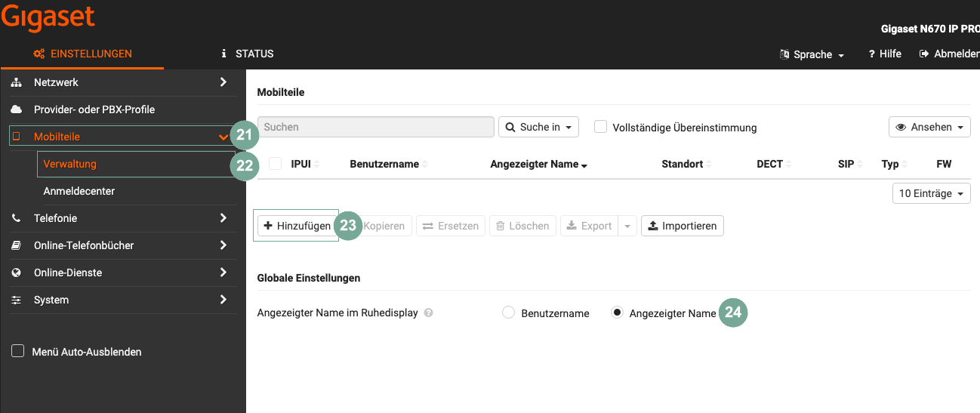Click the Ersetzen button
This screenshot has height=413, width=980.
point(451,226)
